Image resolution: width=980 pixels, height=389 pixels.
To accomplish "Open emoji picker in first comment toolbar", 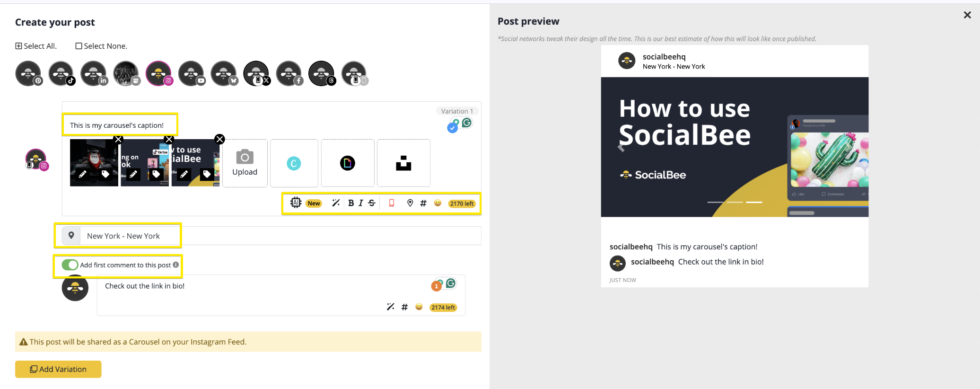I will click(x=419, y=307).
